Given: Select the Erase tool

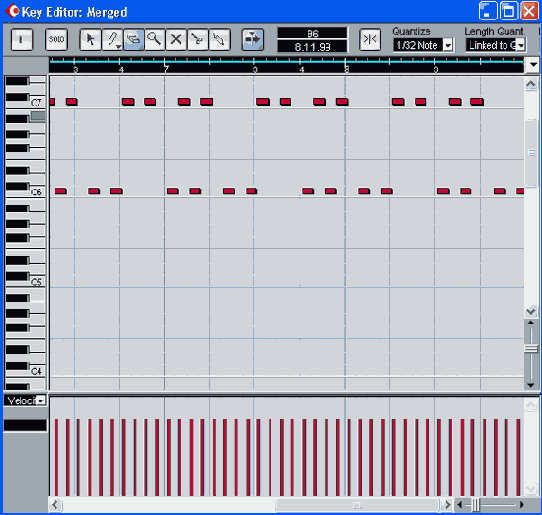Looking at the screenshot, I should pos(133,39).
